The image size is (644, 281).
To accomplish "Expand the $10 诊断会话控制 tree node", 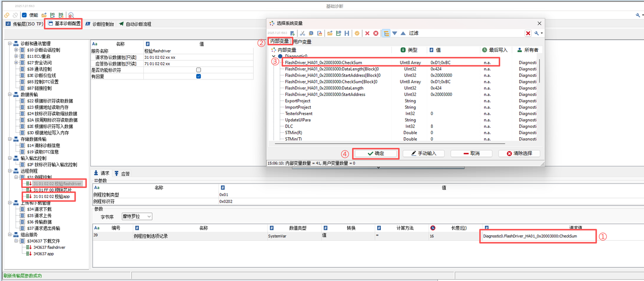I will 17,50.
